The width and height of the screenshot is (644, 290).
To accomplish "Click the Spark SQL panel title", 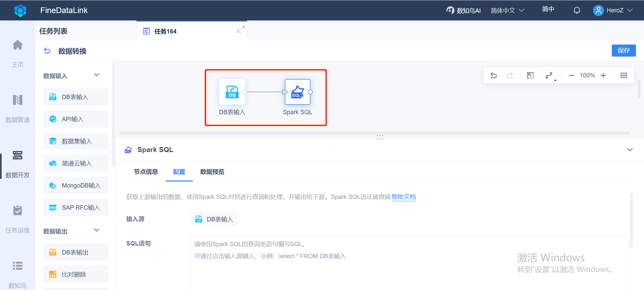I will coord(155,150).
